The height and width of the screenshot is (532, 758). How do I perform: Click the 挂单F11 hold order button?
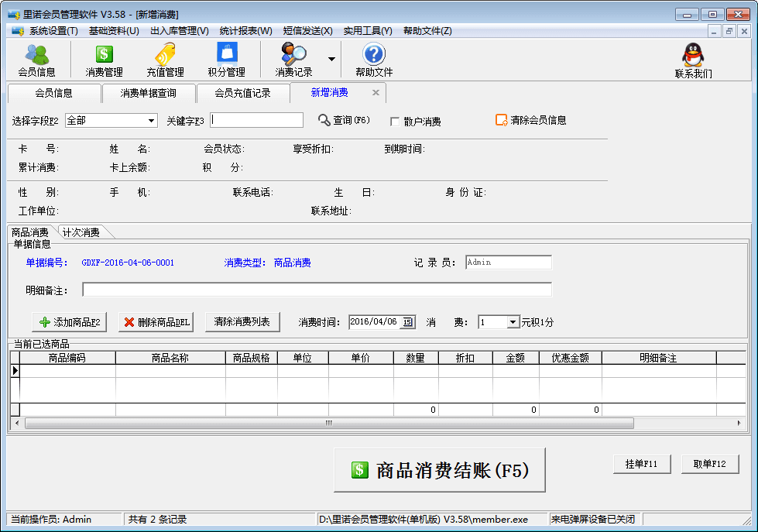click(642, 464)
